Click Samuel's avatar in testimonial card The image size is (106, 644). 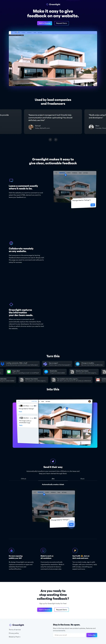click(x=31, y=127)
